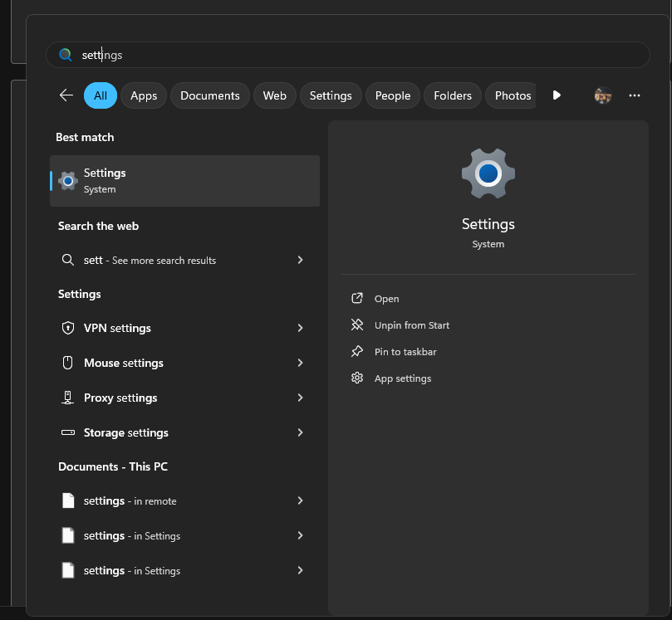This screenshot has height=620, width=672.
Task: Click App settings
Action: pyautogui.click(x=403, y=378)
